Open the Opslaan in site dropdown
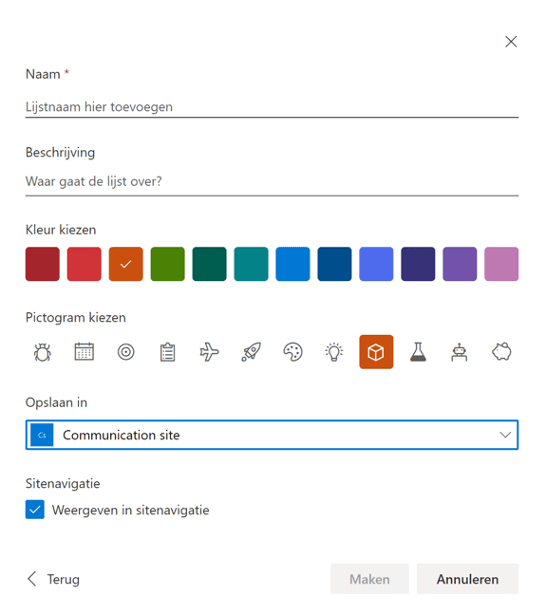Viewport: 546px width, 614px height. tap(272, 435)
